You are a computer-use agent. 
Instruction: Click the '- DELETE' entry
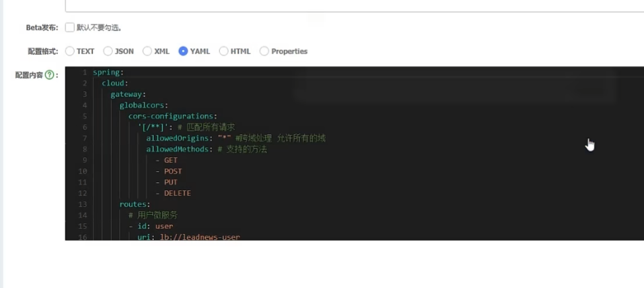click(x=173, y=193)
